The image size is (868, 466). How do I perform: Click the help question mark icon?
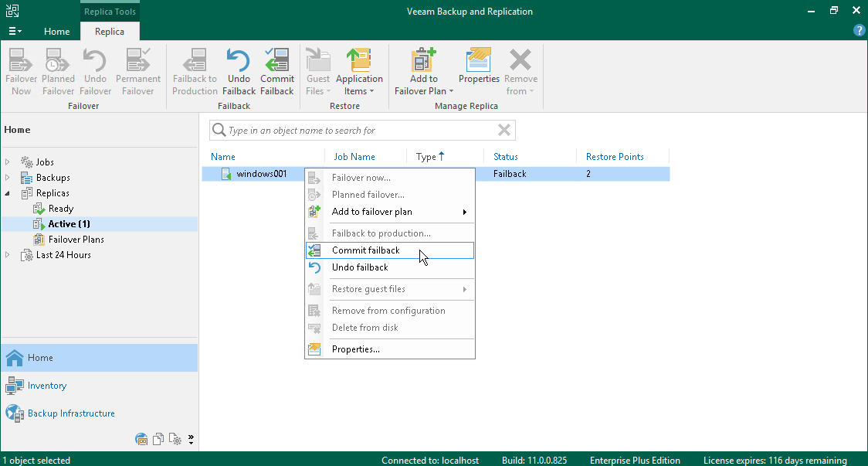859,31
